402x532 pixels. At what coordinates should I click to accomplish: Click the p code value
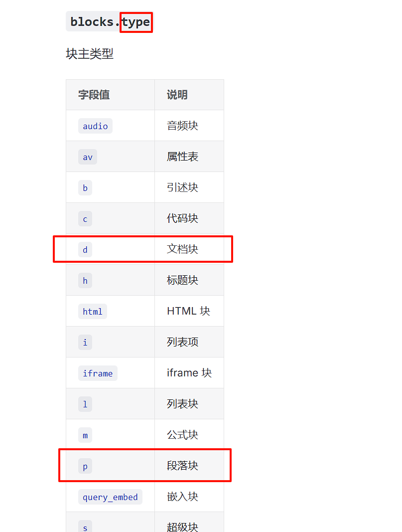85,466
